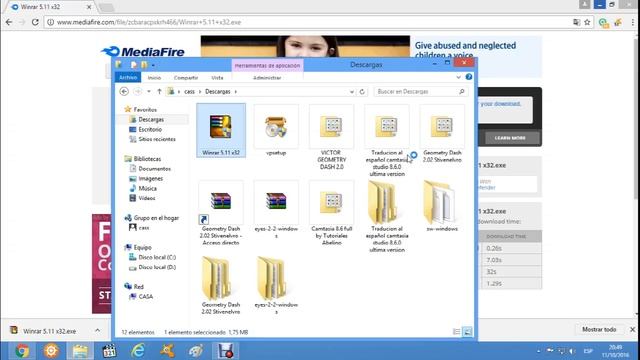Open Descargas in Favoritos sidebar
Screen dimensions: 640x360
tap(151, 120)
